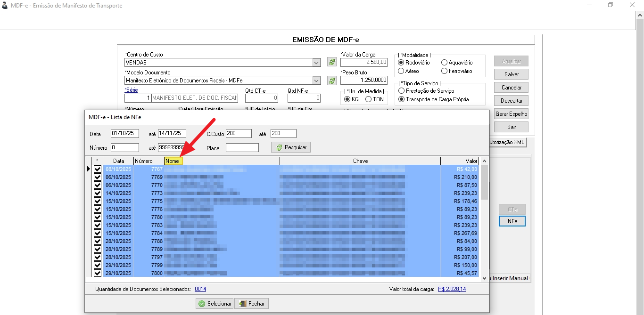644x315 pixels.
Task: Select the Aéreo modality
Action: [x=401, y=71]
